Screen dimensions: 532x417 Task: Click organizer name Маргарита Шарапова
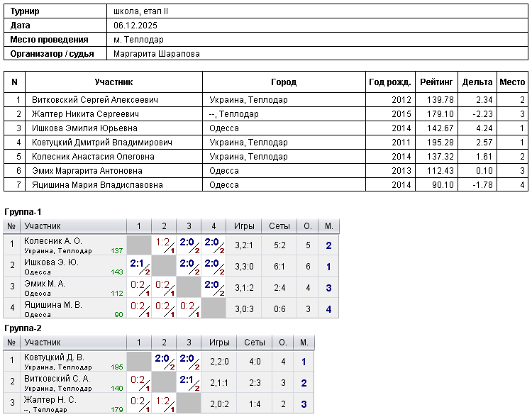pos(157,54)
